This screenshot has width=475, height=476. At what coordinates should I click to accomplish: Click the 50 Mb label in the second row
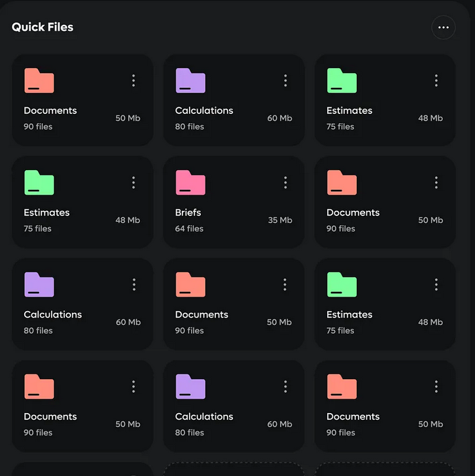(431, 220)
